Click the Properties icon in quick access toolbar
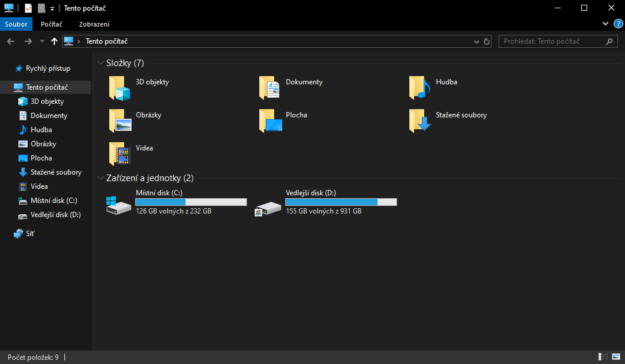Viewport: 625px width, 364px height. (28, 8)
